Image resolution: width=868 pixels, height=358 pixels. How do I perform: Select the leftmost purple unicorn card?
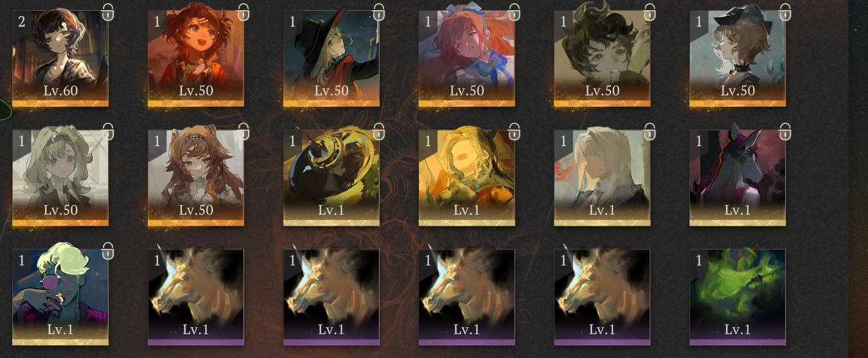(196, 298)
